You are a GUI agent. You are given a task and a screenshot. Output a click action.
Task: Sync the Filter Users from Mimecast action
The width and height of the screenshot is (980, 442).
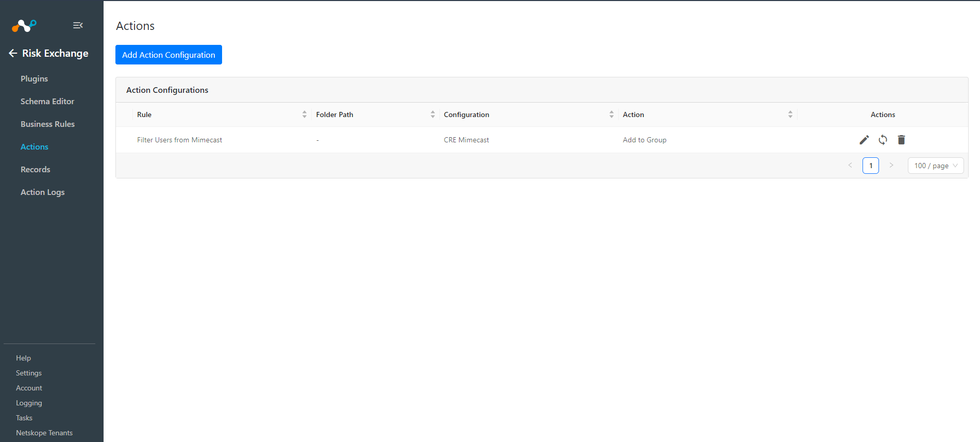pyautogui.click(x=883, y=140)
